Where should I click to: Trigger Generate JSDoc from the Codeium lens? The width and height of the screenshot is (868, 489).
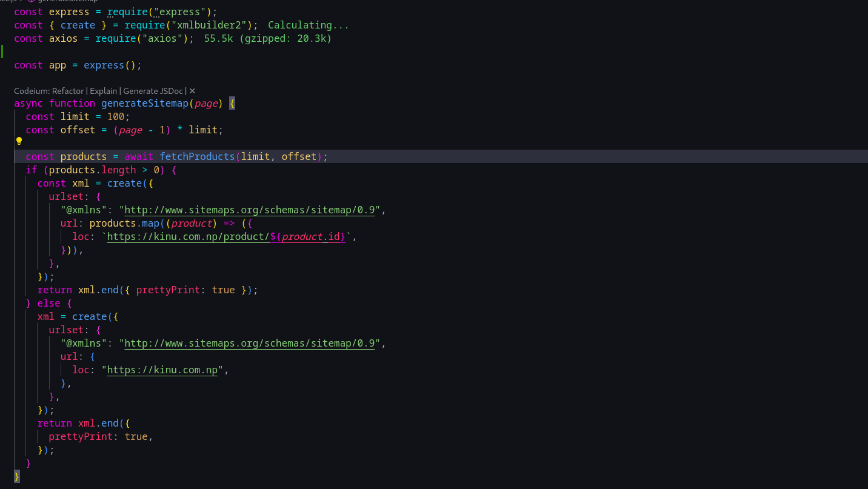click(x=153, y=91)
